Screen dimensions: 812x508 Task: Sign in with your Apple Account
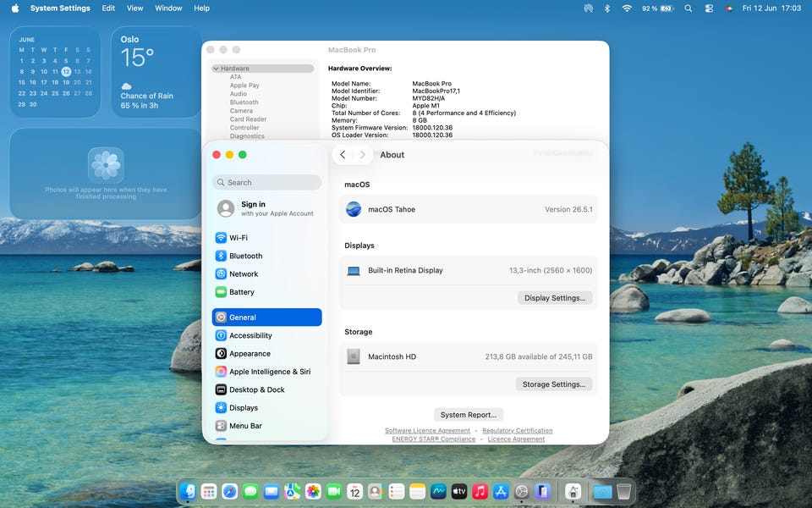(266, 208)
